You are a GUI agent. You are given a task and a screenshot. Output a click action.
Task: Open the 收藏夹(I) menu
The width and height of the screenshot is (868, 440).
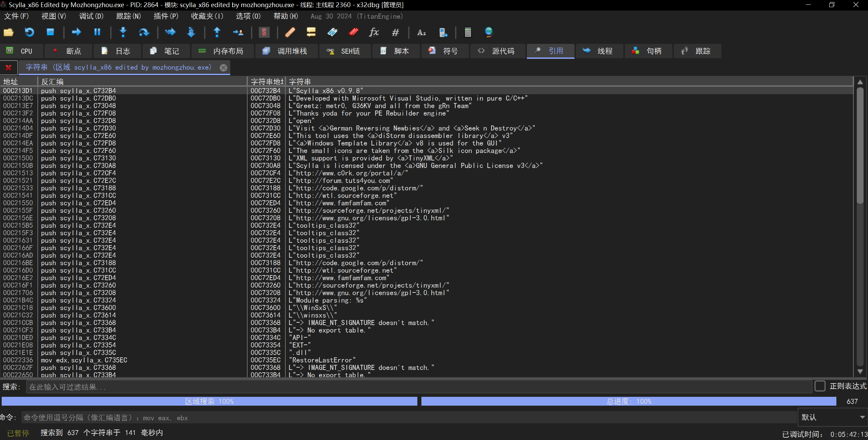(207, 16)
